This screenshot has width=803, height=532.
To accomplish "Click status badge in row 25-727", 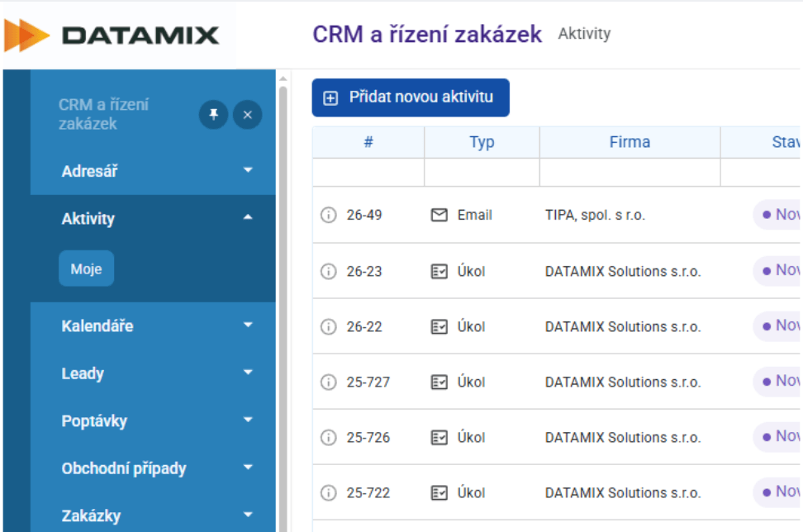I will click(x=777, y=381).
